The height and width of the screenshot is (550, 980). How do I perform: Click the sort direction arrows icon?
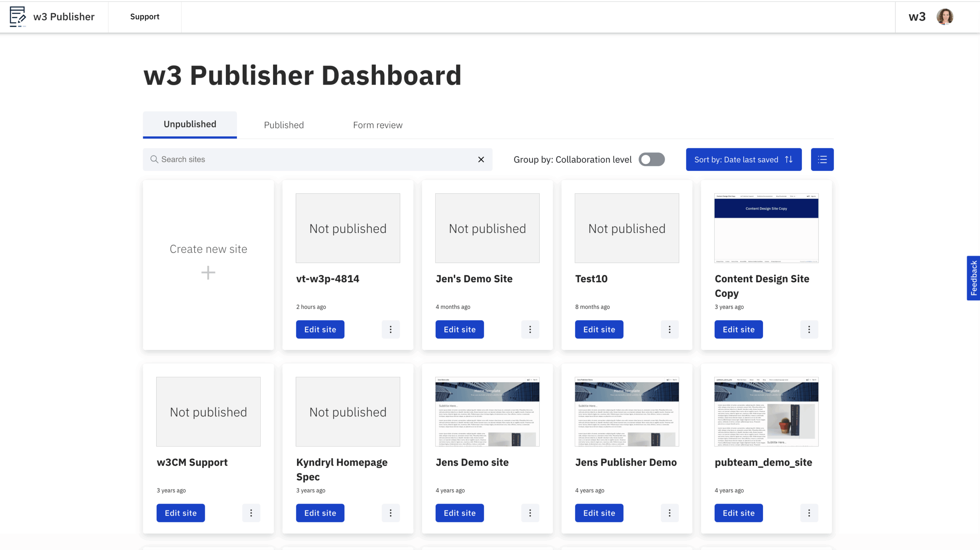coord(789,159)
